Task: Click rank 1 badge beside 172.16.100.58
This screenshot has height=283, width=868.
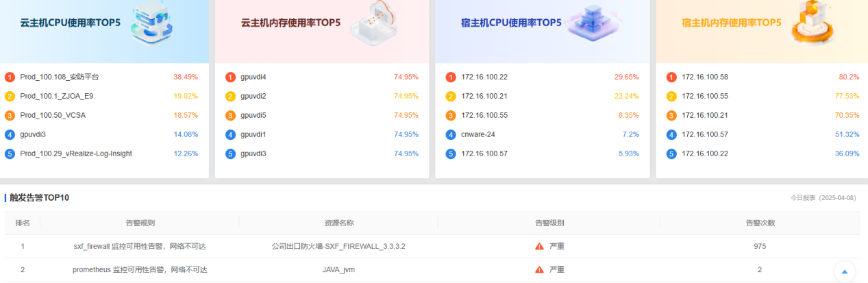Action: point(671,77)
